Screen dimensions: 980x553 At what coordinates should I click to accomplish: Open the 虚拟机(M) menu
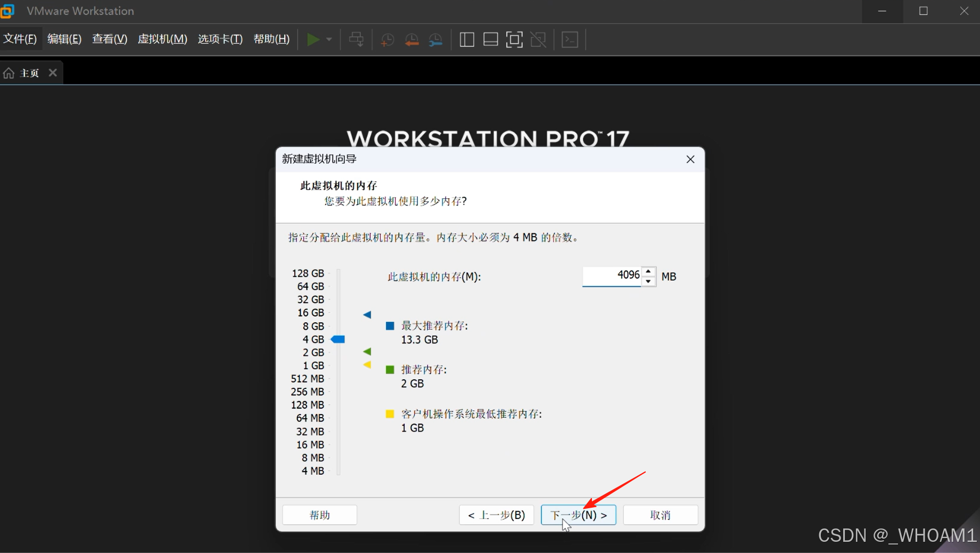coord(162,39)
